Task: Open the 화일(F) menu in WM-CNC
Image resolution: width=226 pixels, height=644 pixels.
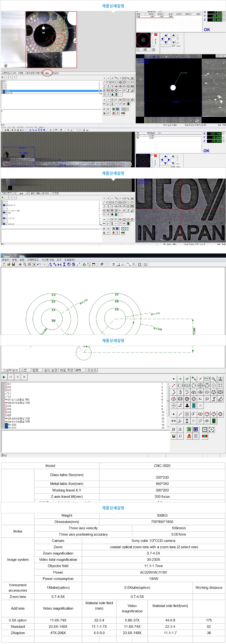Action: [5, 260]
